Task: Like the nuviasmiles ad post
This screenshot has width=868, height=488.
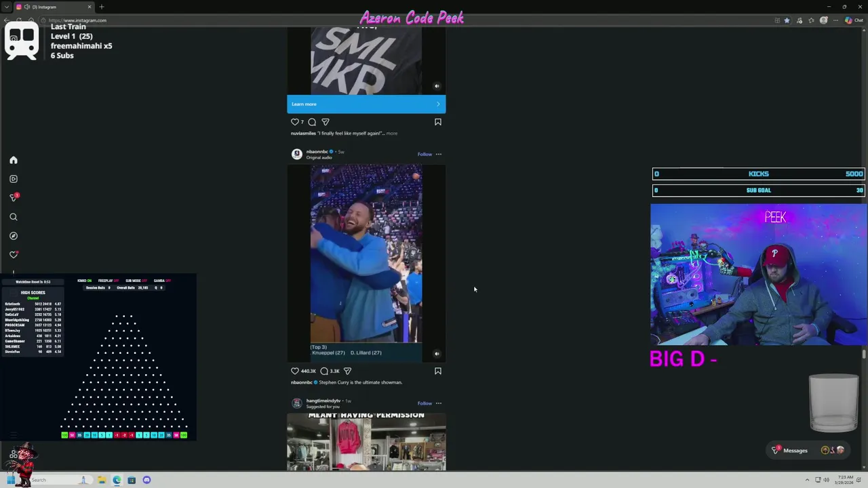Action: point(295,122)
